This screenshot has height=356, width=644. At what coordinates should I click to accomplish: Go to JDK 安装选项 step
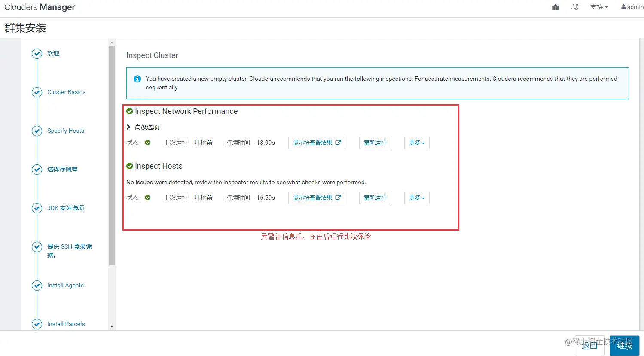[x=66, y=208]
